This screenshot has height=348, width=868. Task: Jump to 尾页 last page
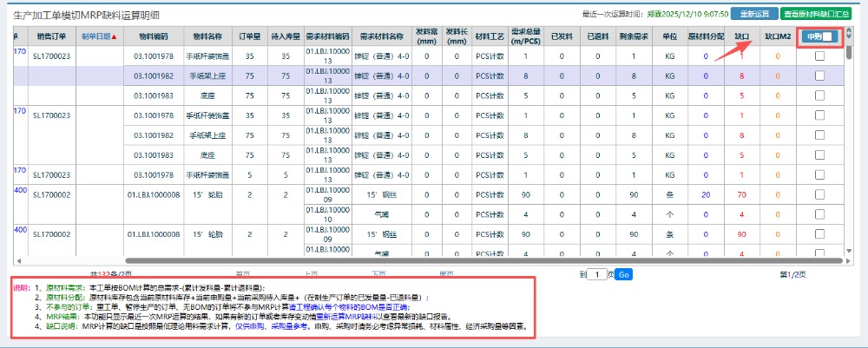pyautogui.click(x=446, y=273)
